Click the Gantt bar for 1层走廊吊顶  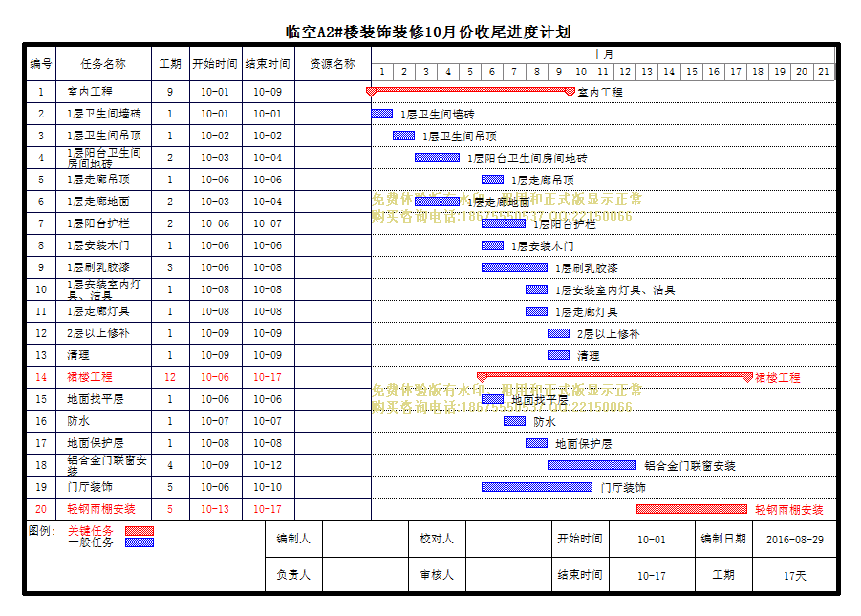pos(492,180)
